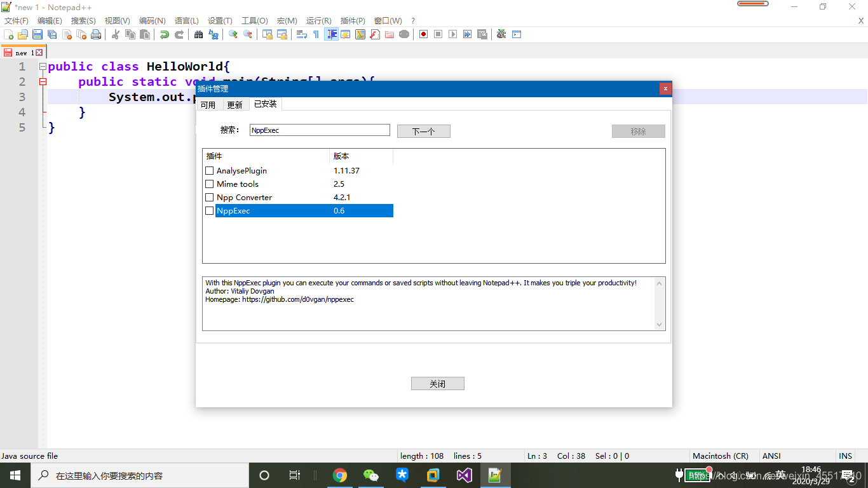The height and width of the screenshot is (488, 868).
Task: Stop macro recording square icon
Action: (x=438, y=34)
